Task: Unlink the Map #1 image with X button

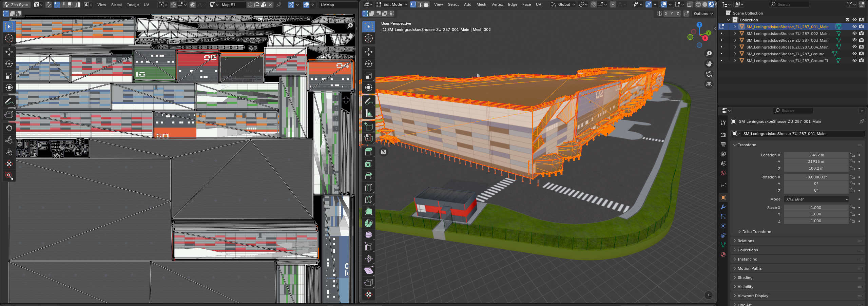Action: click(x=270, y=5)
